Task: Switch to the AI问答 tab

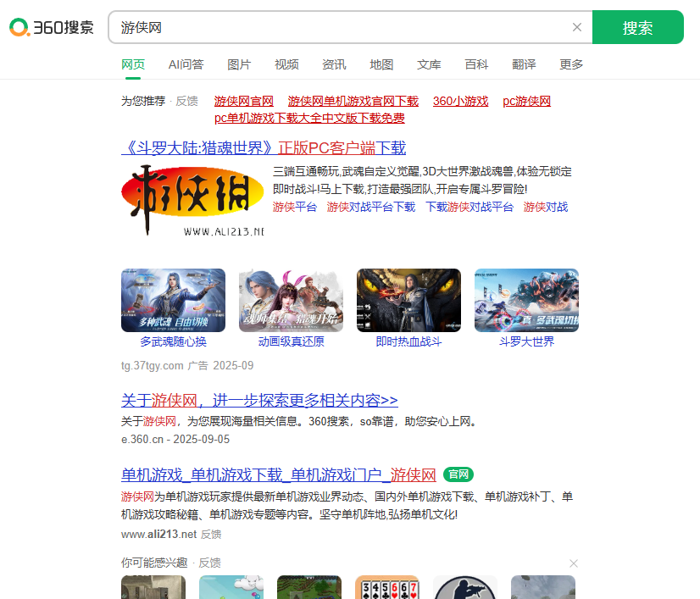Action: (x=186, y=64)
